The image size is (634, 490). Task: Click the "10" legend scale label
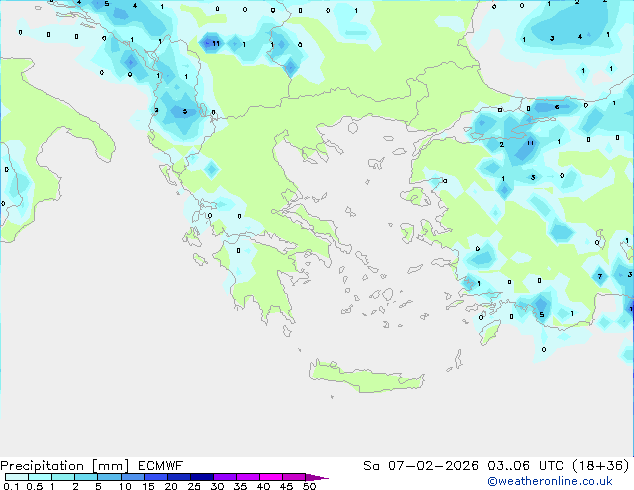[125, 486]
